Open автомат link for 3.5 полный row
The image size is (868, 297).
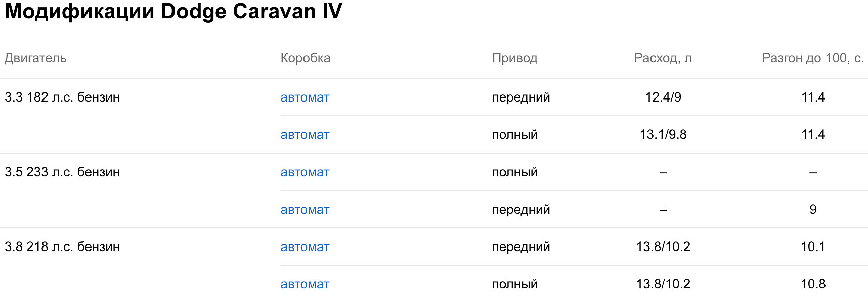[305, 172]
